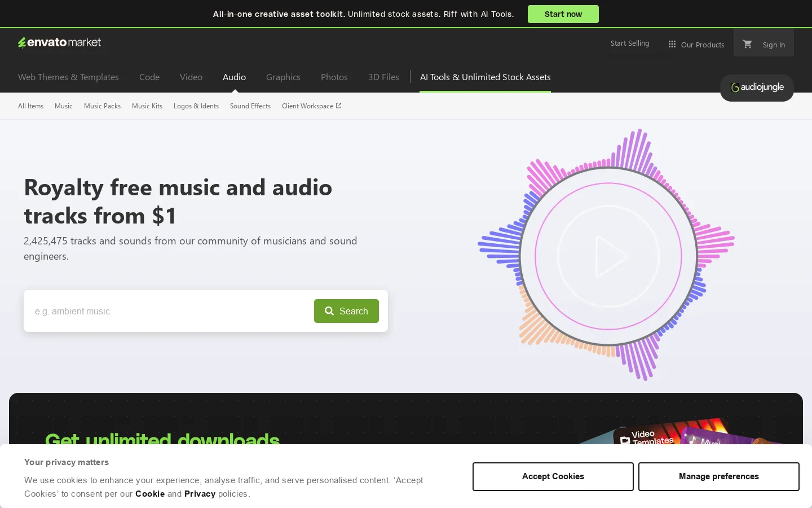
Task: Focus the ambient music search field
Action: [x=169, y=311]
